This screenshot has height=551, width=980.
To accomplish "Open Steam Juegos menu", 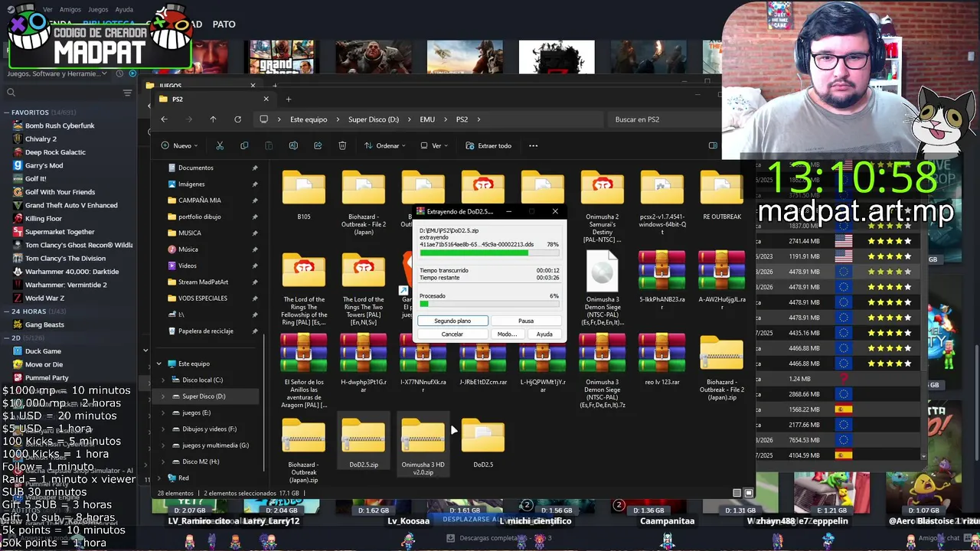I will pos(98,10).
